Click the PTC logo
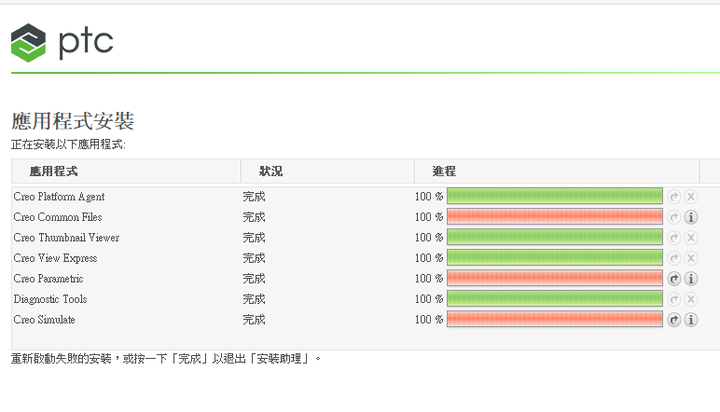The height and width of the screenshot is (412, 720). click(x=62, y=42)
